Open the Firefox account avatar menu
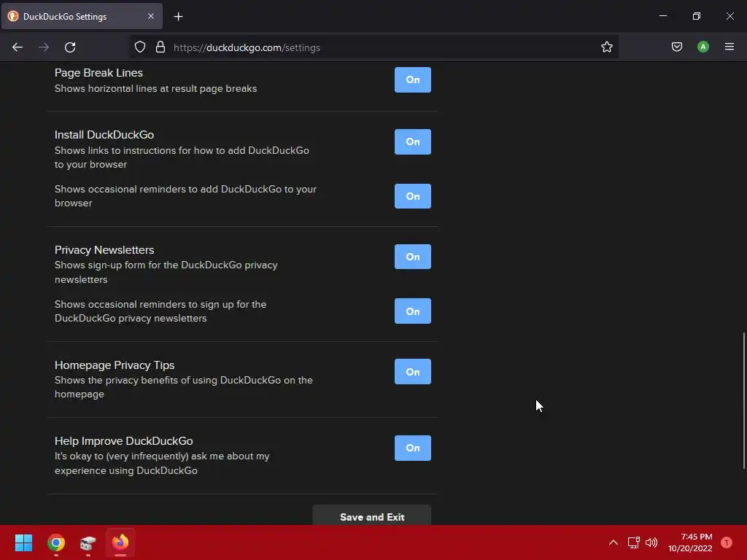The image size is (747, 560). (x=703, y=47)
